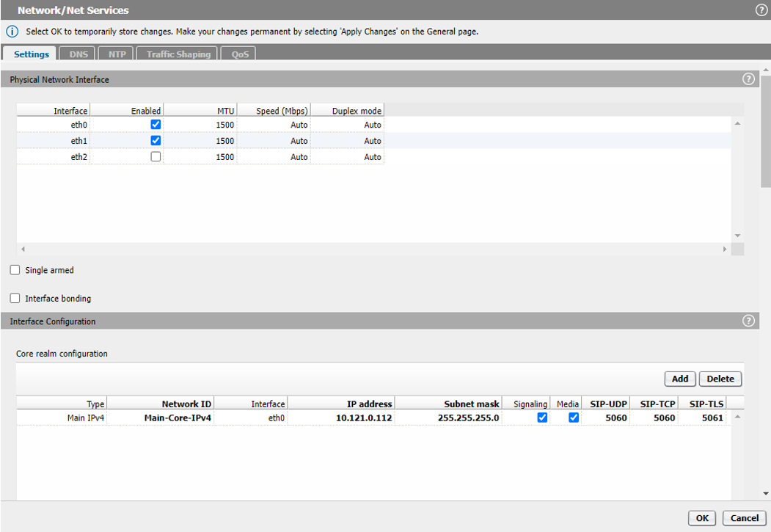Screen dimensions: 771x532
Task: Toggle the Interface bonding checkbox
Action: 15,299
